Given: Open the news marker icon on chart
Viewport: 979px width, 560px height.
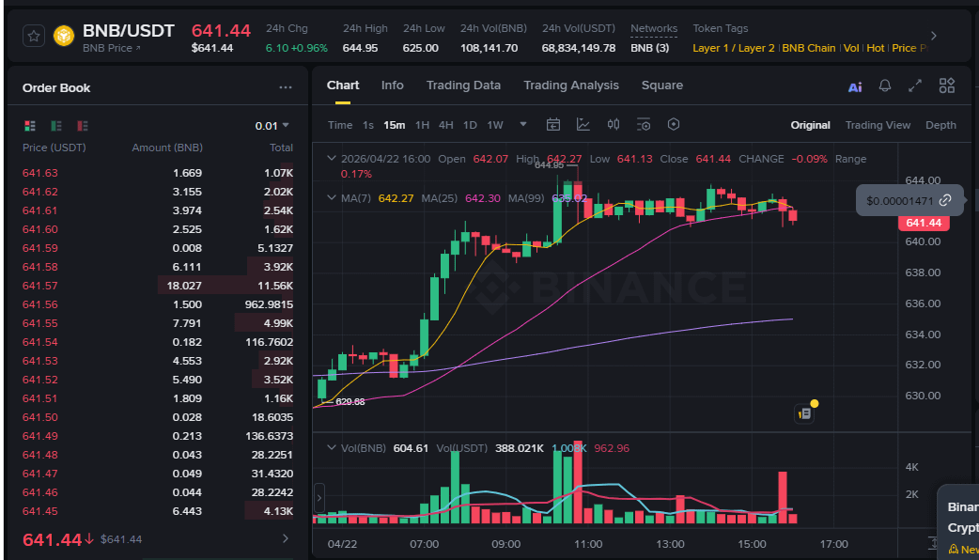Looking at the screenshot, I should (x=804, y=413).
